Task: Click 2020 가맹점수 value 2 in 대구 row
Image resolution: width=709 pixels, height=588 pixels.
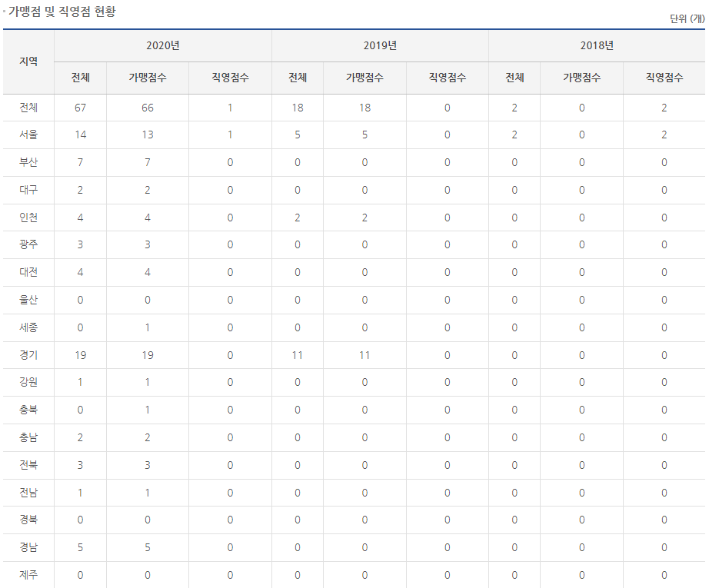Action: 148,190
